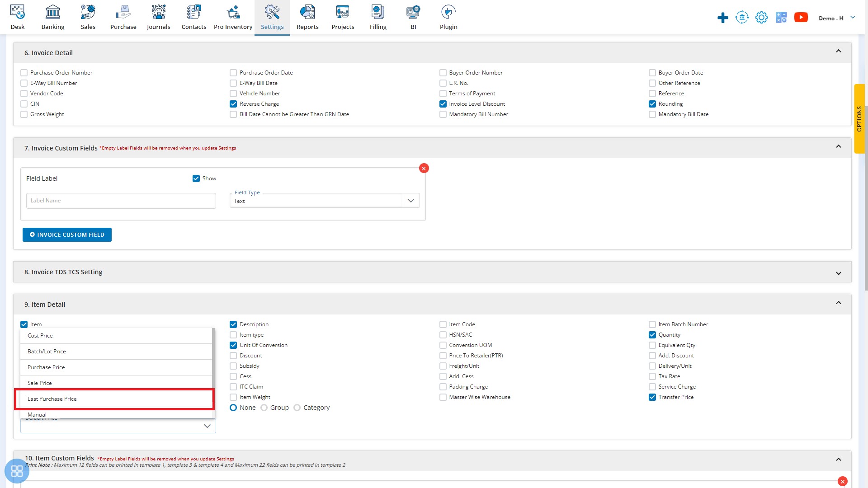This screenshot has height=488, width=868.
Task: Choose Batch/Lot Price from the list
Action: 116,352
